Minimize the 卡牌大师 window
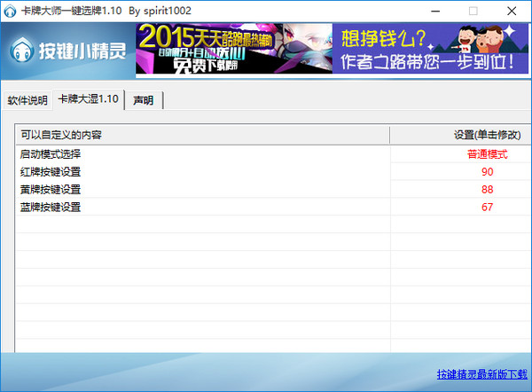The image size is (532, 392). click(x=435, y=11)
